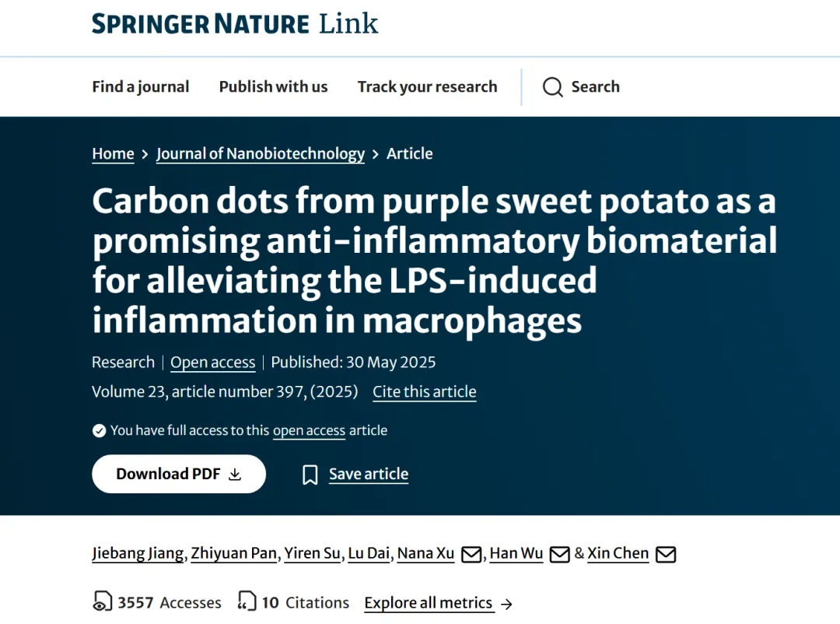Click the Accesses eye icon
Image resolution: width=840 pixels, height=624 pixels.
click(102, 602)
